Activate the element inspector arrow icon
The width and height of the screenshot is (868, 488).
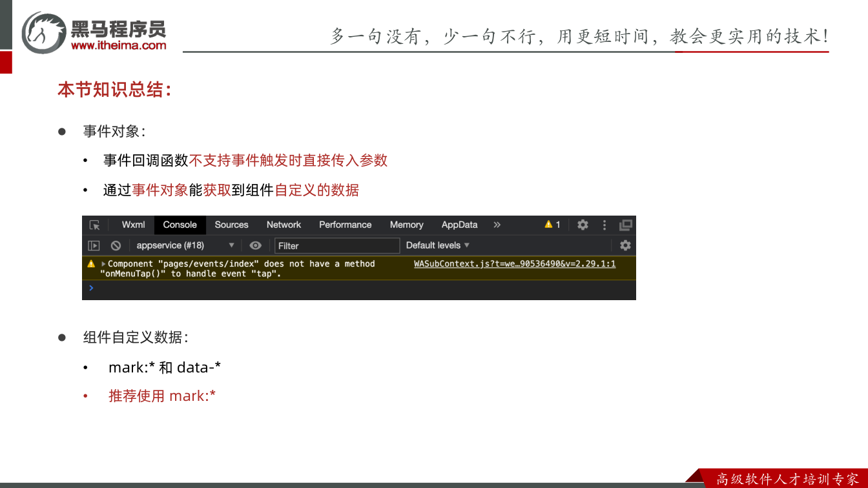(95, 225)
